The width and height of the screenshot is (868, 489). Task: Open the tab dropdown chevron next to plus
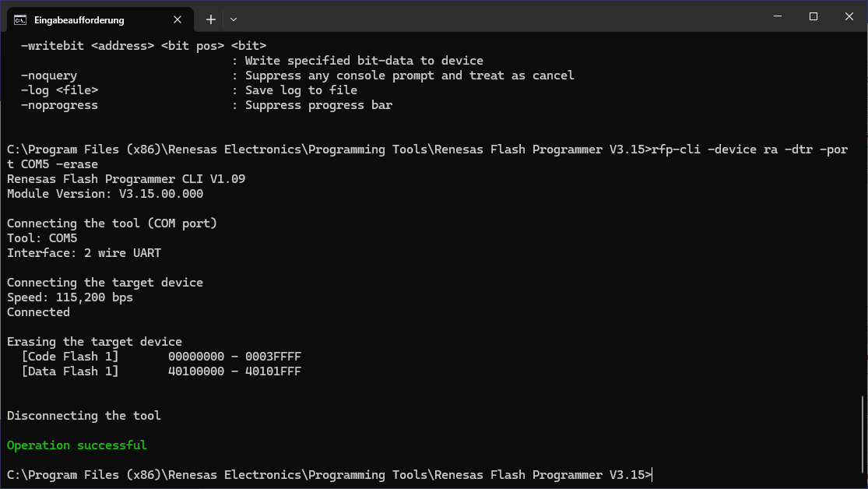tap(233, 19)
